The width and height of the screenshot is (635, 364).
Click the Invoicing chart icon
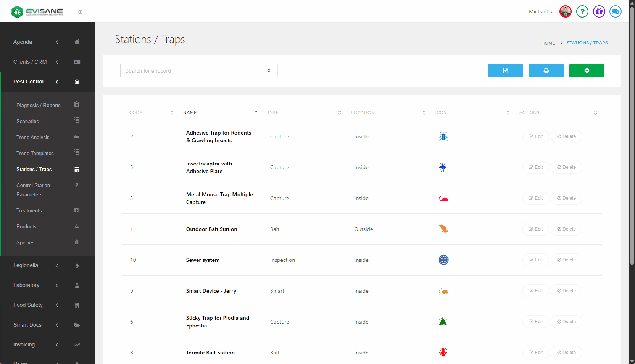[x=77, y=345]
